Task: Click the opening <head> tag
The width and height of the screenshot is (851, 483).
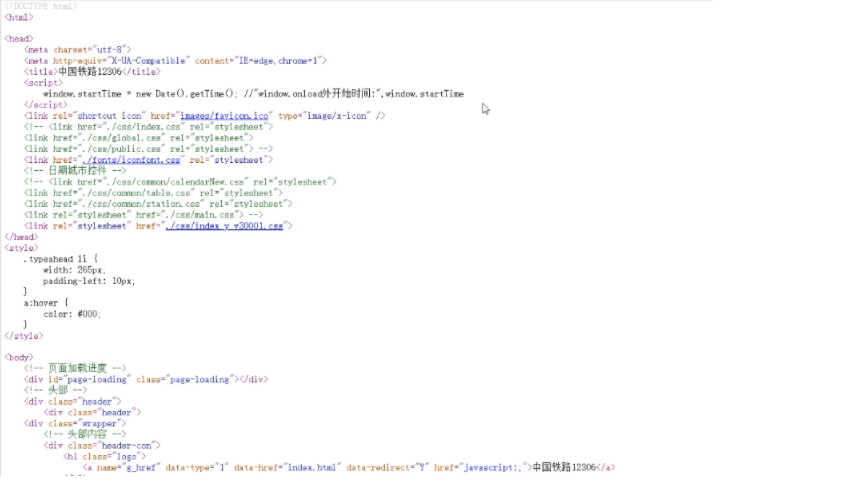Action: coord(18,39)
